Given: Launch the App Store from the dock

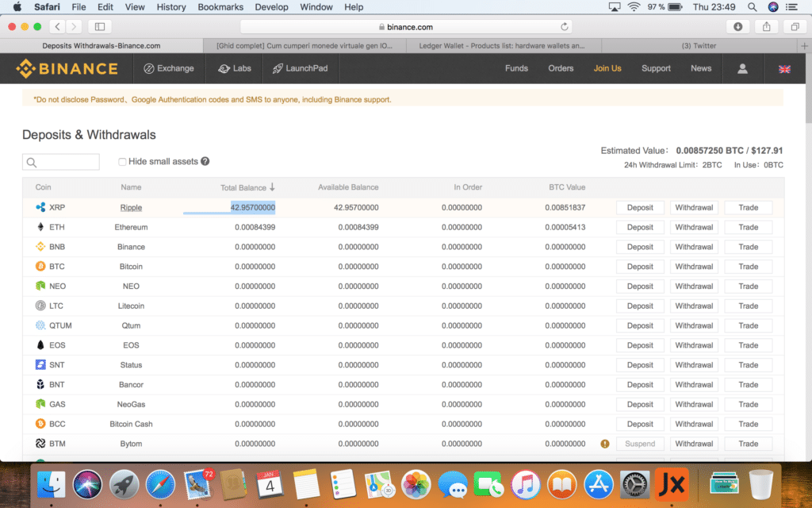Looking at the screenshot, I should pyautogui.click(x=599, y=485).
